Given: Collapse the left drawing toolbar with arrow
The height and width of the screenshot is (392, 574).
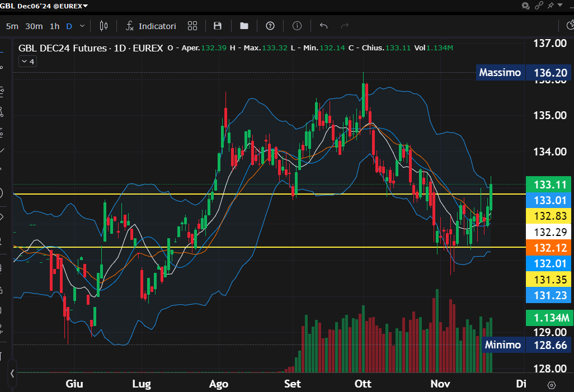Looking at the screenshot, I should tap(12, 372).
